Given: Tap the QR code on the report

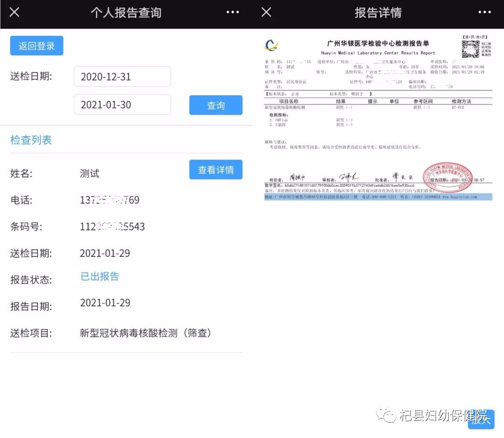Looking at the screenshot, I should [x=470, y=49].
